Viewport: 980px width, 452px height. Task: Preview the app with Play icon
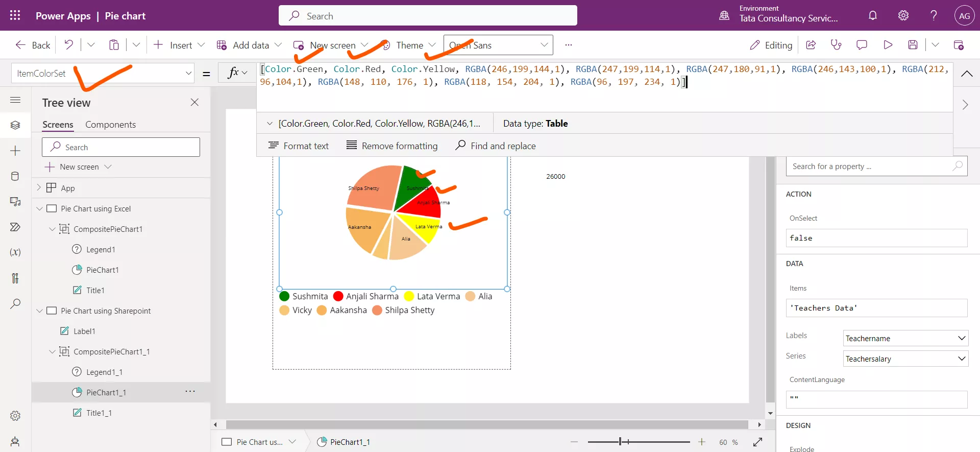click(x=888, y=45)
